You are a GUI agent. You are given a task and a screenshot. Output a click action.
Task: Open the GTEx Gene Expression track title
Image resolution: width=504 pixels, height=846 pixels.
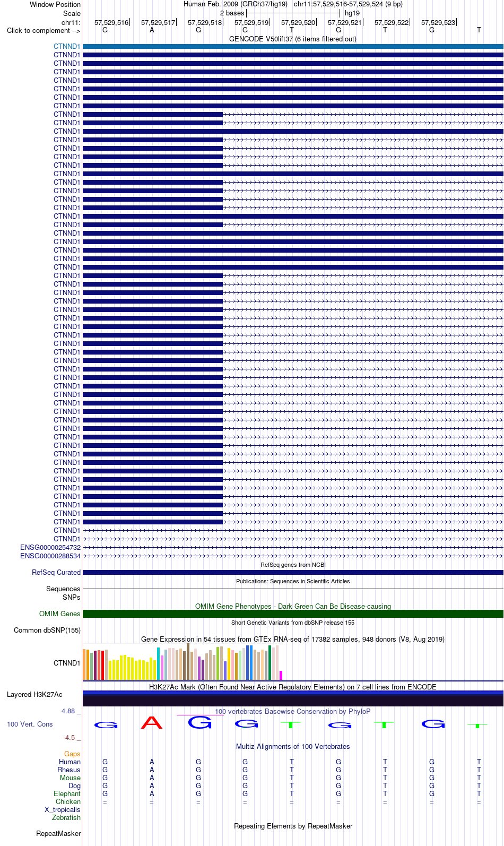point(293,639)
